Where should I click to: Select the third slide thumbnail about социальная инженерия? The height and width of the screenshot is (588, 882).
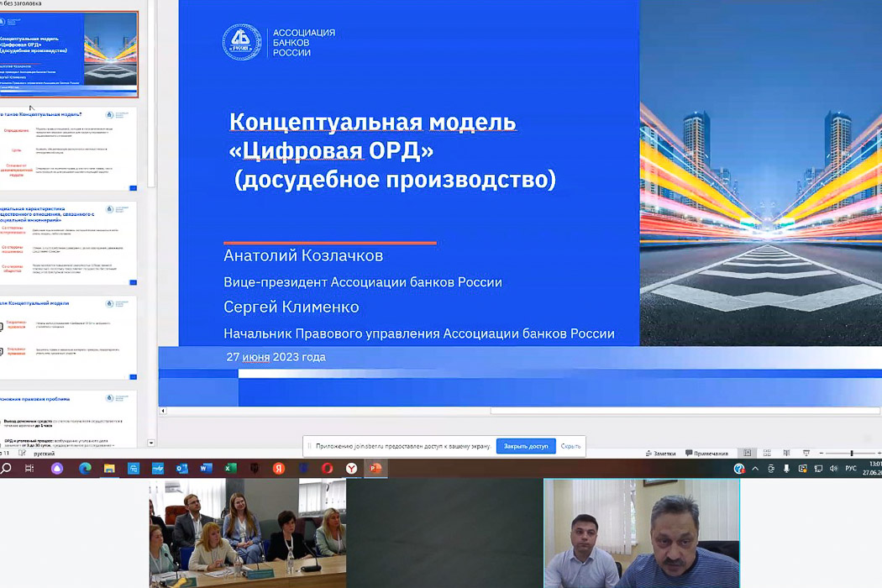click(x=67, y=244)
